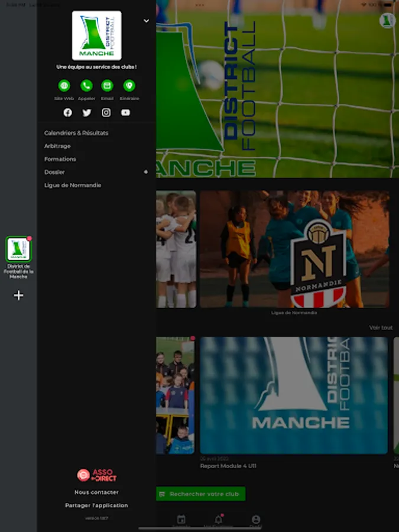Open the Arbitrage menu item
Viewport: 399px width, 532px height.
coord(57,146)
